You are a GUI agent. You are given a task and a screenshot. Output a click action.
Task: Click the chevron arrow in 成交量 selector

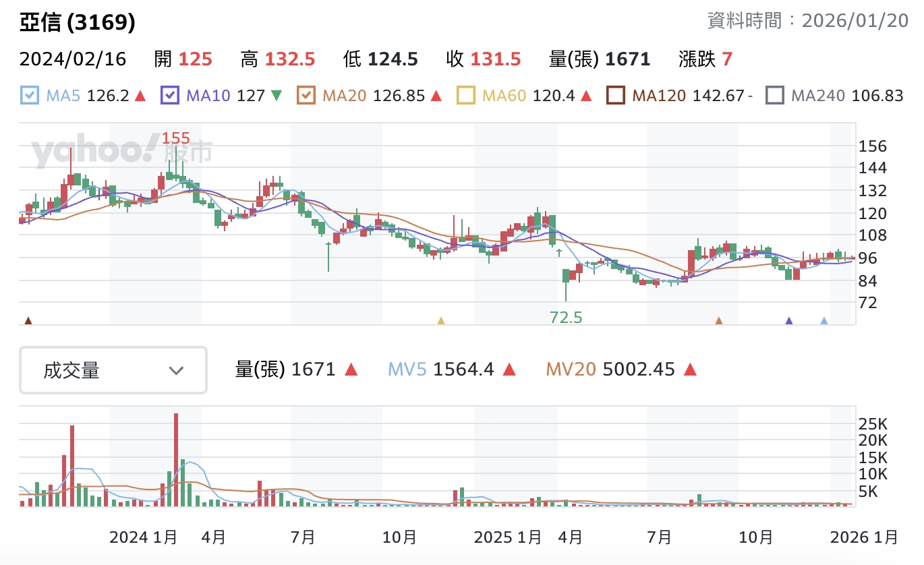176,370
